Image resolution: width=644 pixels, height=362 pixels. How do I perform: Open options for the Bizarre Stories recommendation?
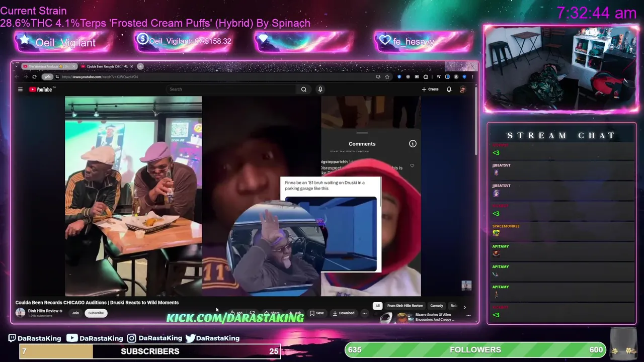pyautogui.click(x=468, y=315)
